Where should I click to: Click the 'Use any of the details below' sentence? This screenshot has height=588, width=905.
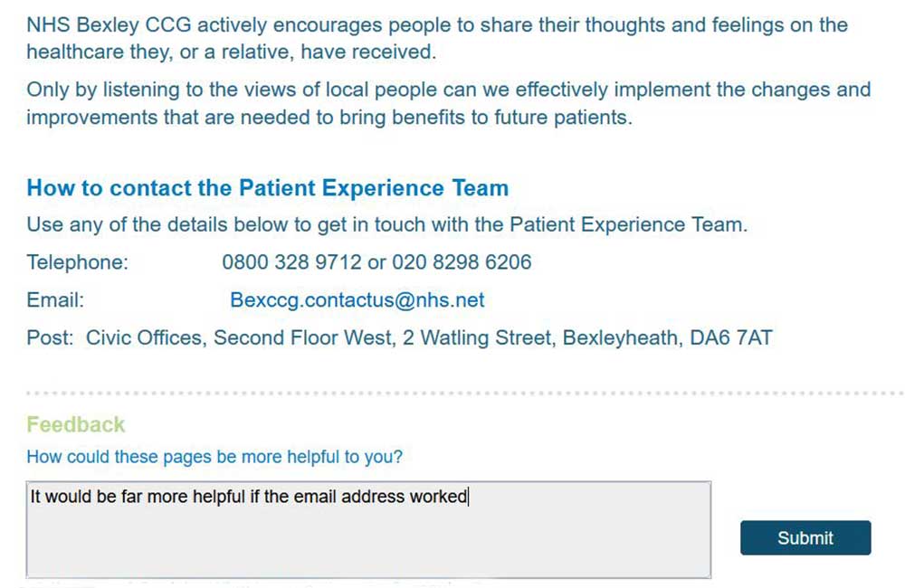tap(386, 225)
